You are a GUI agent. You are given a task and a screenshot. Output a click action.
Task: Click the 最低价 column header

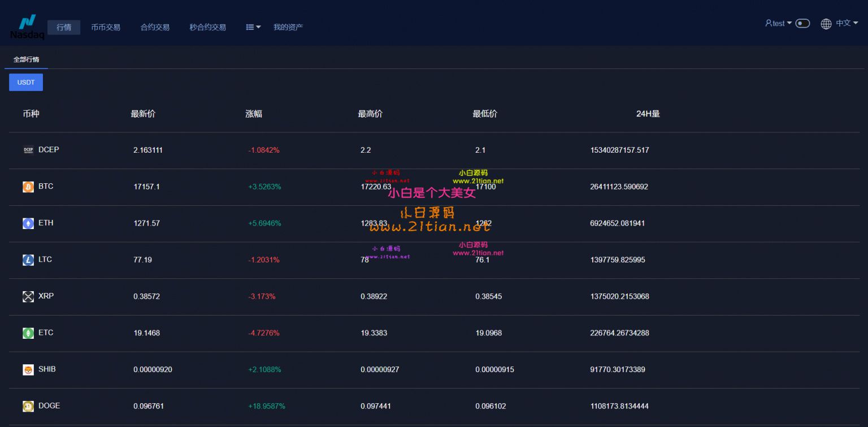point(485,114)
